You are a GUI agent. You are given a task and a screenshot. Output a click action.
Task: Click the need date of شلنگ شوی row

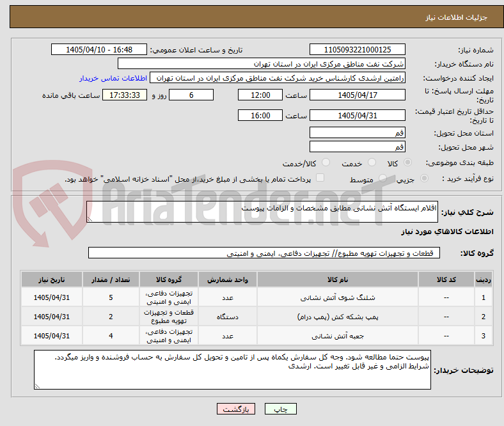coord(52,297)
